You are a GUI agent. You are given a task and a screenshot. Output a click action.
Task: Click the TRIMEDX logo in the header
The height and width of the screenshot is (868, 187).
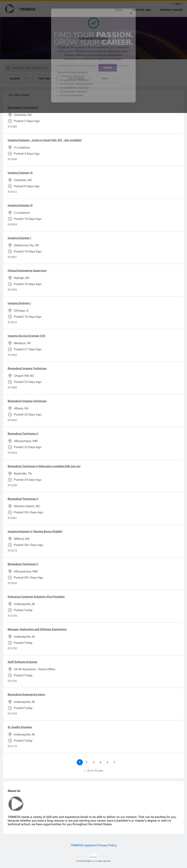pos(10,9)
